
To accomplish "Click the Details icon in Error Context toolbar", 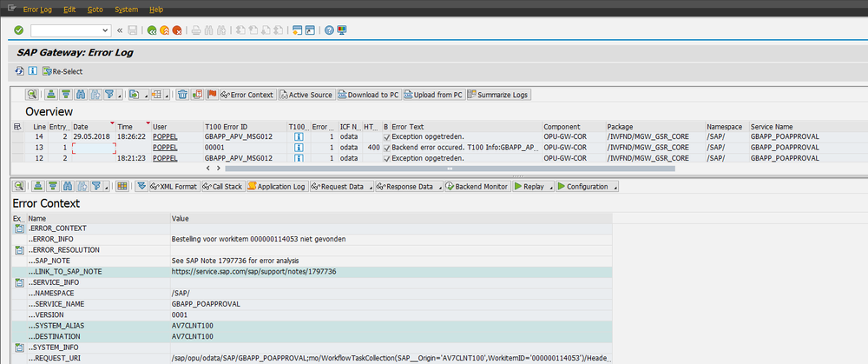I will point(19,187).
